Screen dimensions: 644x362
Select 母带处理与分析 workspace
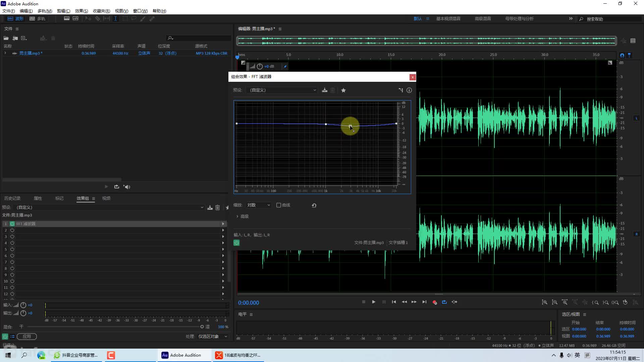pyautogui.click(x=519, y=19)
